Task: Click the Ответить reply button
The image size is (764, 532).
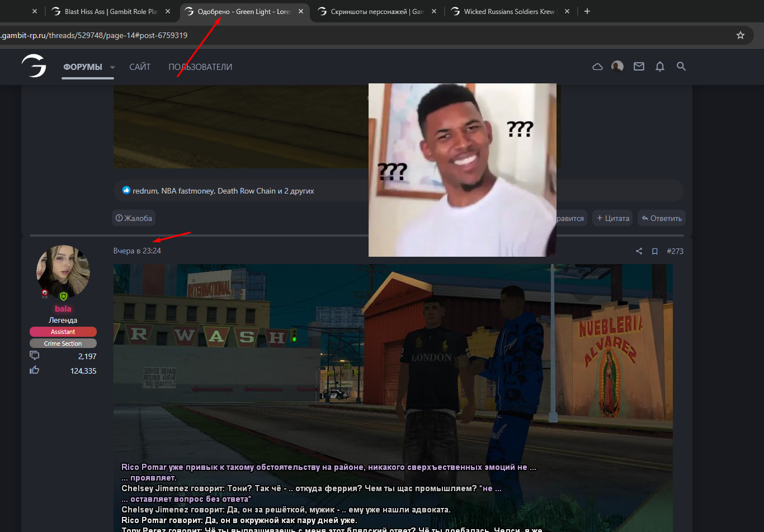Action: (662, 218)
